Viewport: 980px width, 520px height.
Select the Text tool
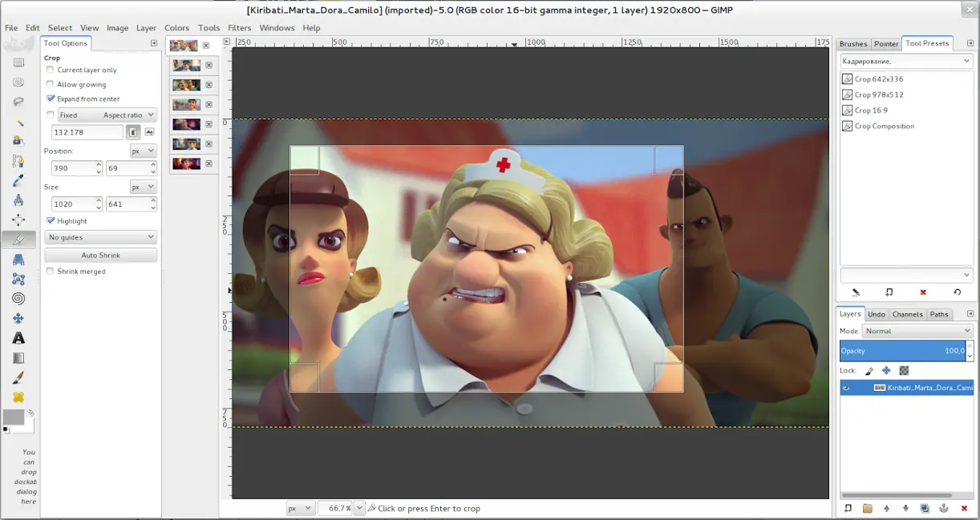[x=18, y=338]
